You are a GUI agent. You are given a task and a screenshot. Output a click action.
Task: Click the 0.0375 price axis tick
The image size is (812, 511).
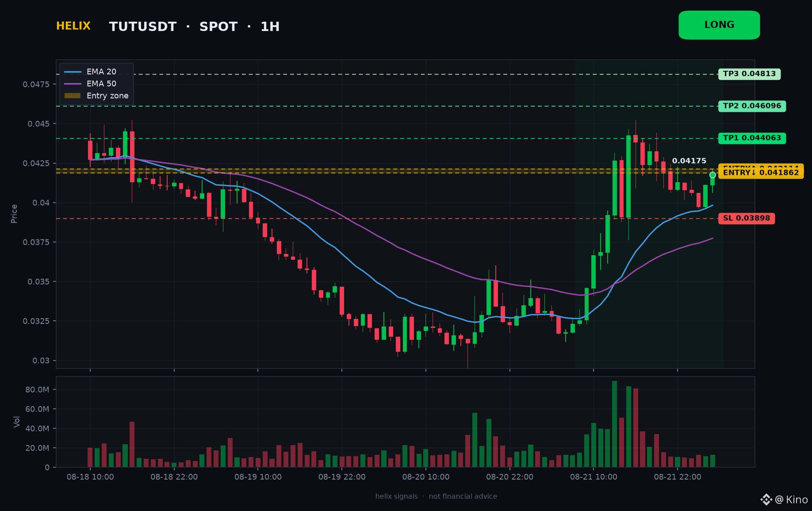[36, 242]
